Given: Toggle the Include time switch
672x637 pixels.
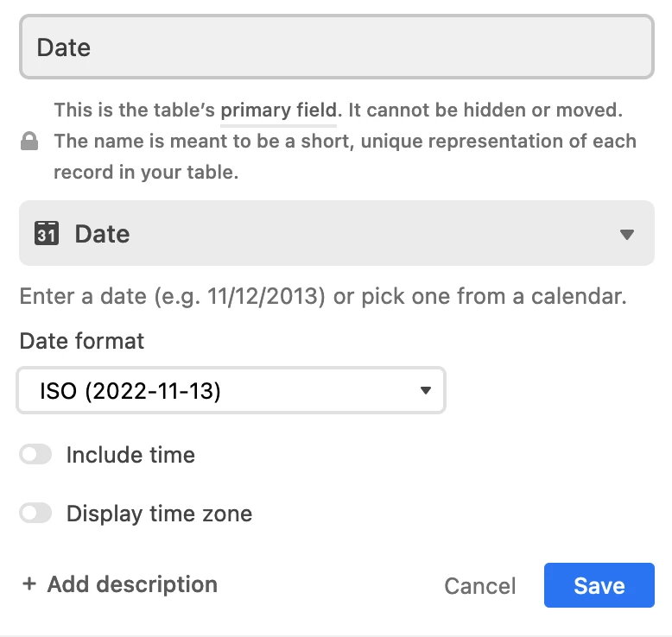Looking at the screenshot, I should pos(35,455).
